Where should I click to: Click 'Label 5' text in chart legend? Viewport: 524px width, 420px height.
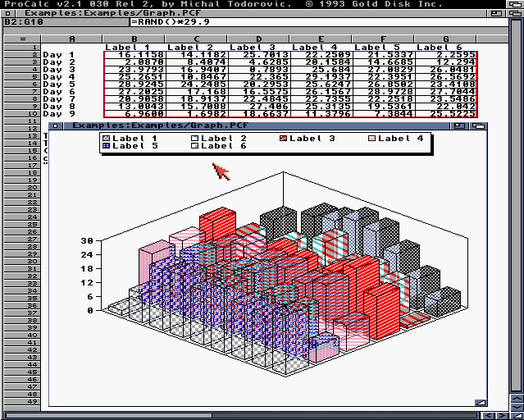click(x=135, y=146)
